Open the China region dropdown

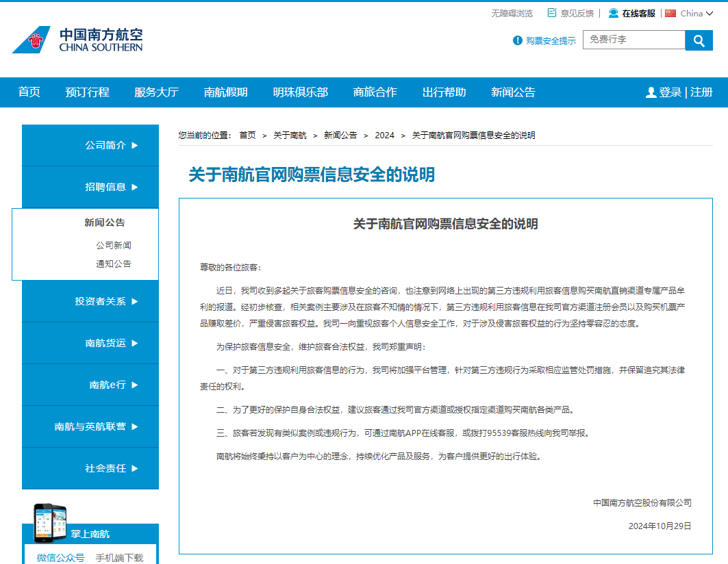[x=696, y=14]
